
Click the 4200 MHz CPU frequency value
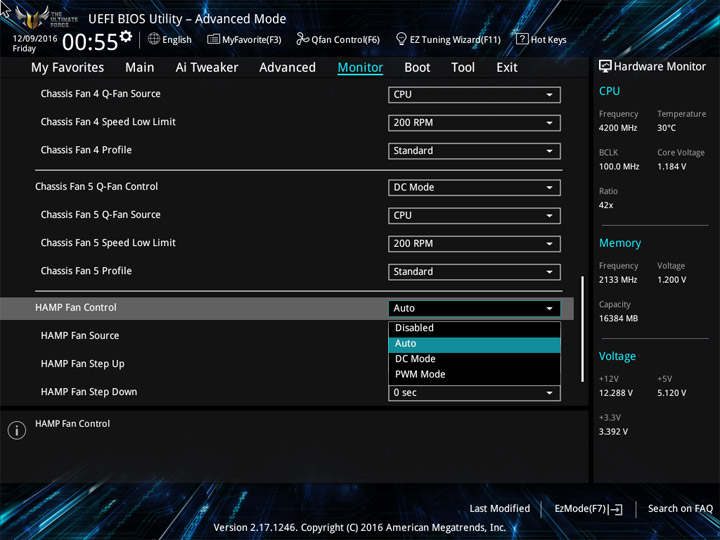pos(618,128)
